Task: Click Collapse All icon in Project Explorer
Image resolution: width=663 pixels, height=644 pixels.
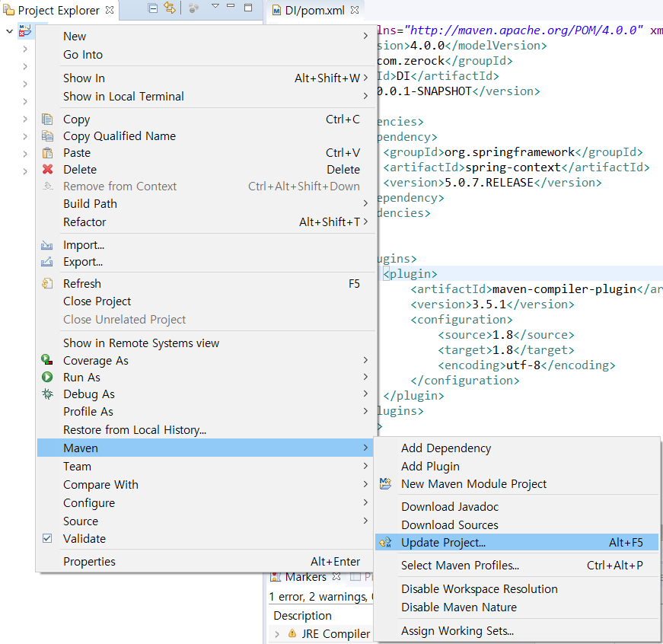Action: pos(153,8)
